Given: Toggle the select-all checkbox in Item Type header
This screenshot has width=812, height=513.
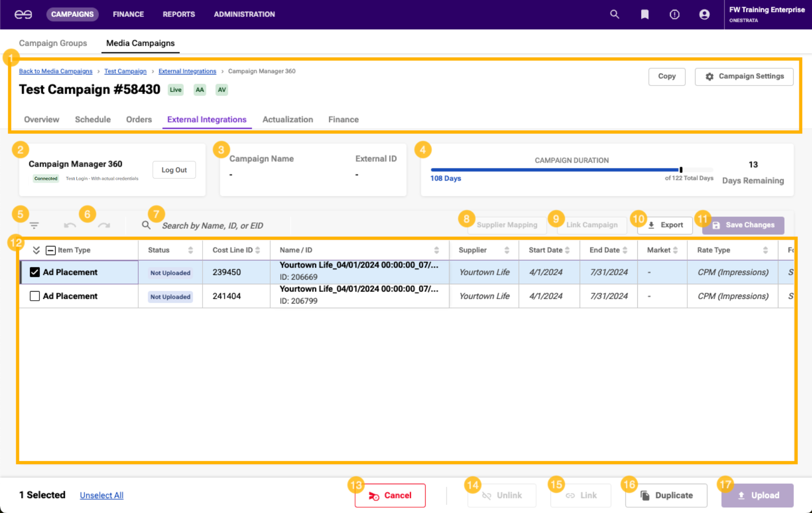Looking at the screenshot, I should pyautogui.click(x=50, y=250).
